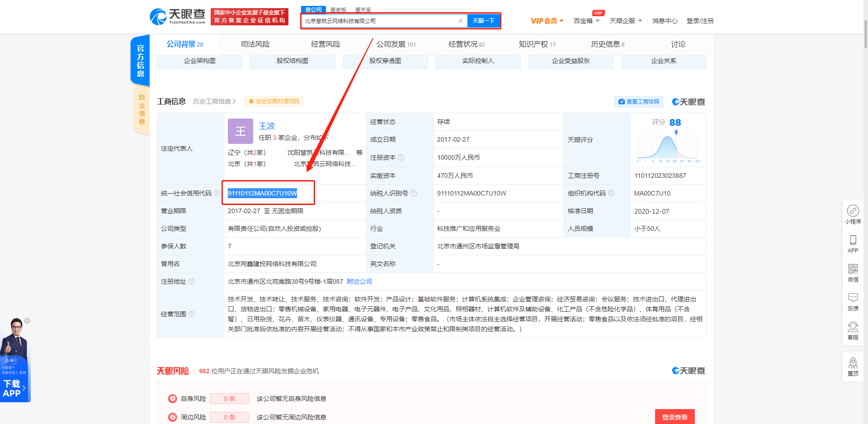Click the 登录查看 button
868x424 pixels.
[x=675, y=417]
